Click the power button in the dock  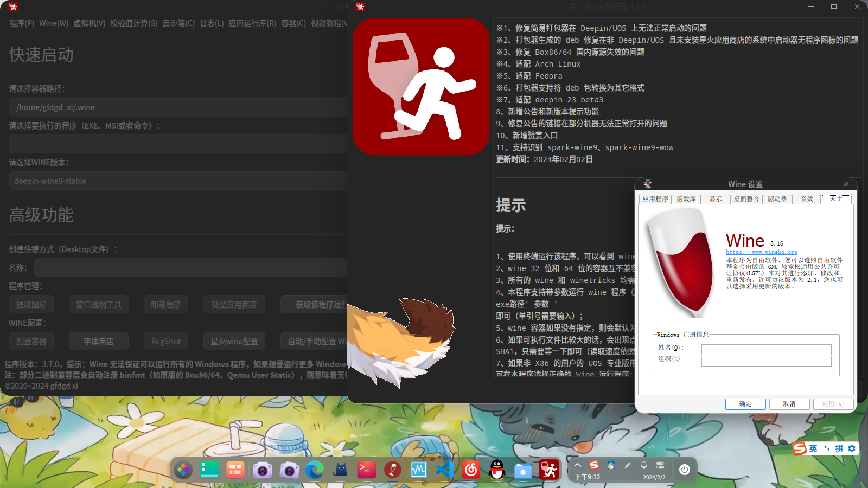pyautogui.click(x=685, y=470)
